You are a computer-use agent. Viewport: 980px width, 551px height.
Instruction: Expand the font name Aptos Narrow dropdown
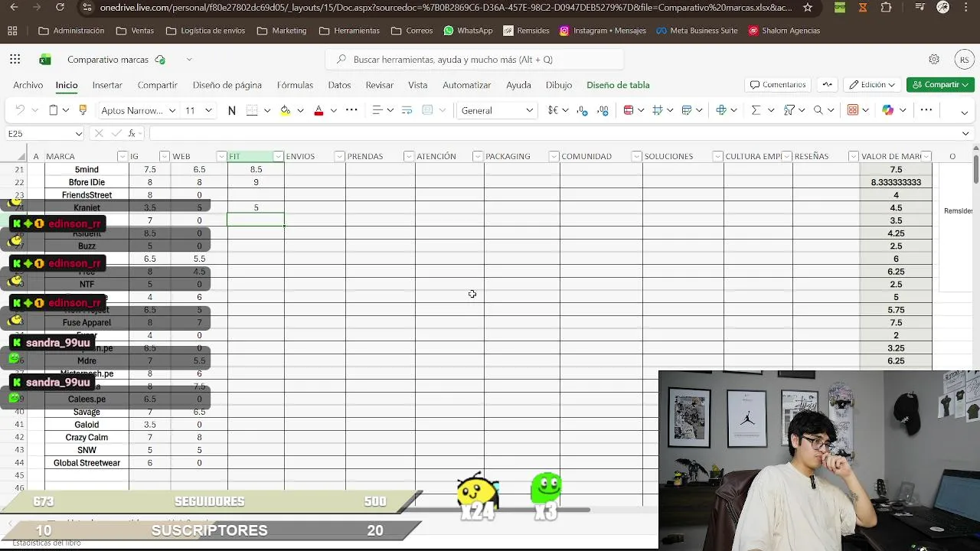[x=172, y=110]
